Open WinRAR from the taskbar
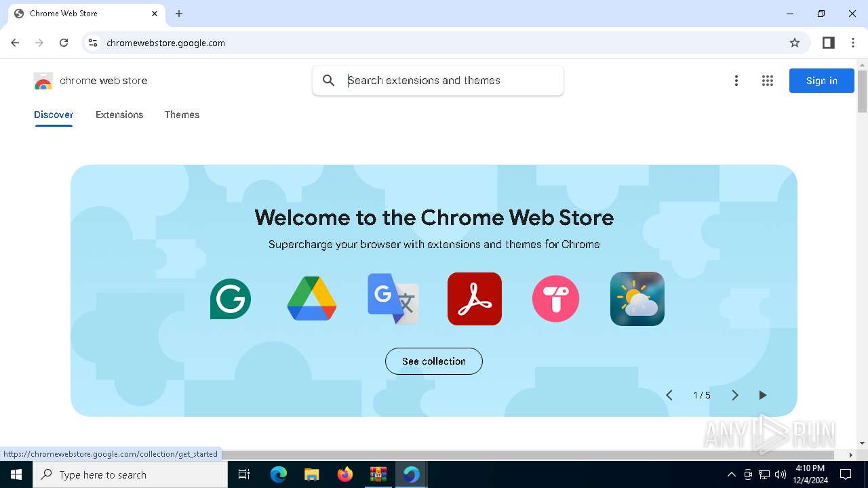This screenshot has height=488, width=868. (378, 474)
